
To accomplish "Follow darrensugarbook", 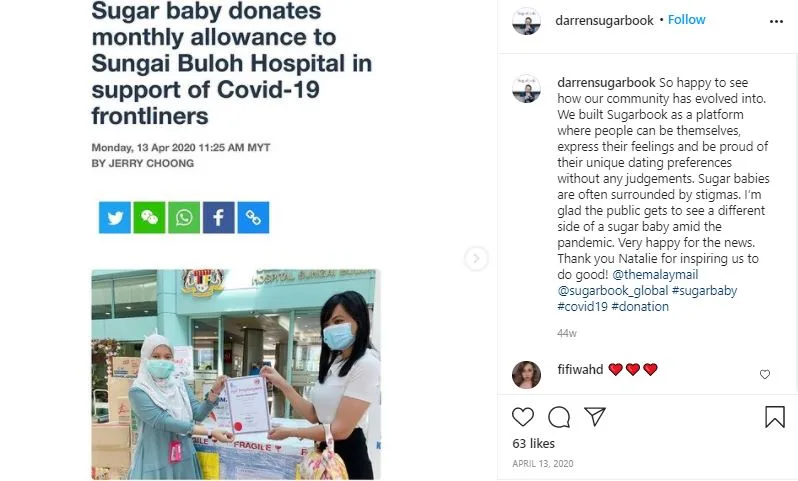I will coord(687,20).
